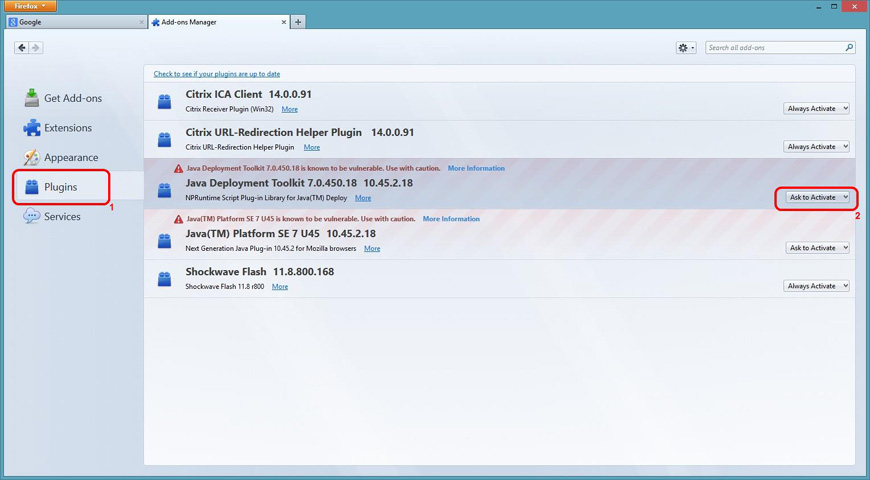Click the Java Deployment Toolkit plugin icon
870x480 pixels.
tap(164, 191)
